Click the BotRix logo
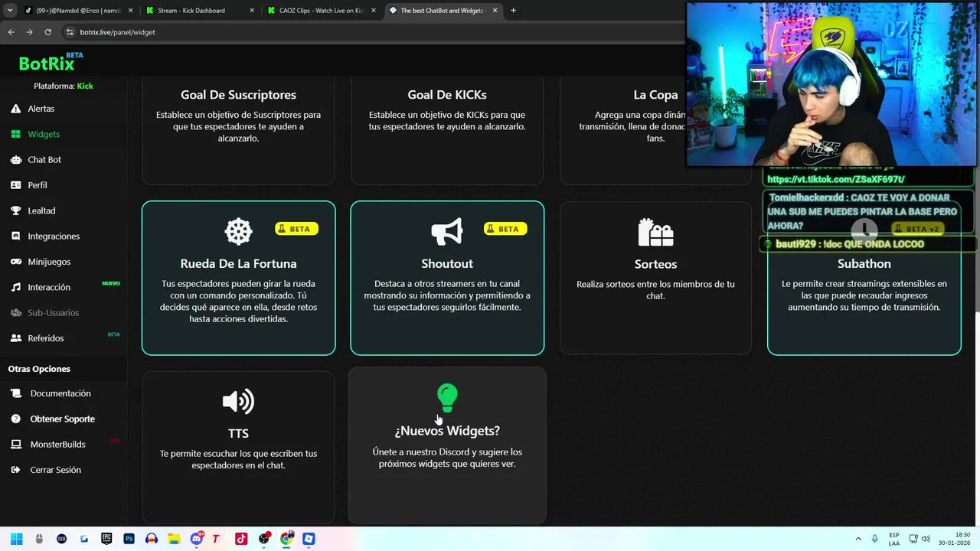Screen dimensions: 980x551 pos(51,63)
